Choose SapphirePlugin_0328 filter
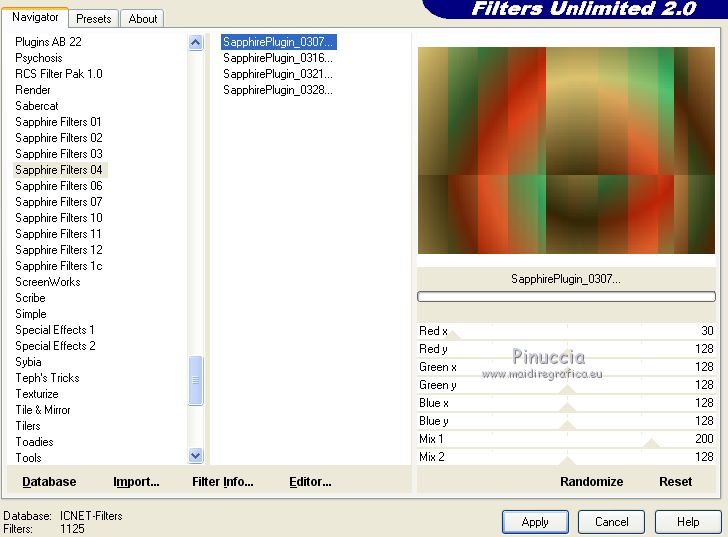The height and width of the screenshot is (537, 728). pyautogui.click(x=278, y=90)
